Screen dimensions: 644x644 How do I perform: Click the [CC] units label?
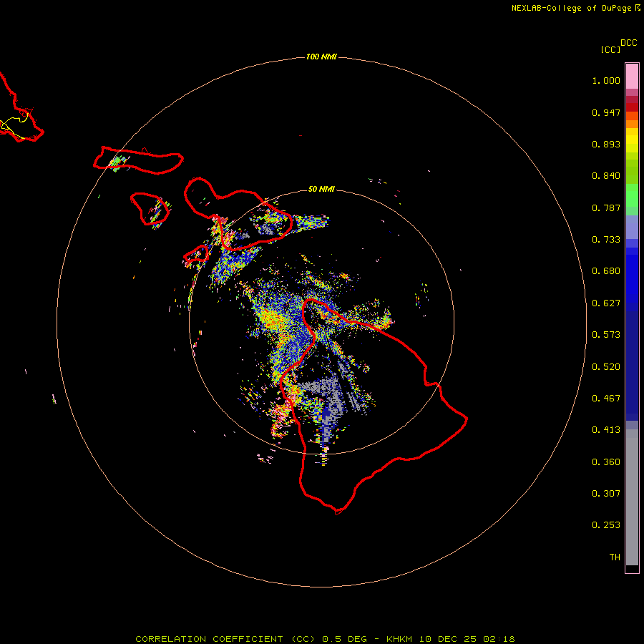pos(610,49)
